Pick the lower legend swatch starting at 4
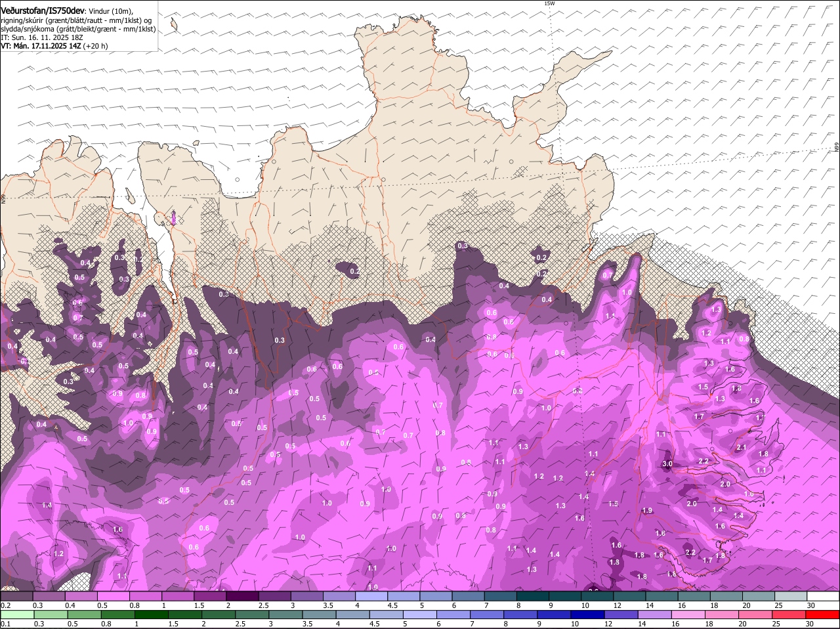Viewport: 840px width, 629px height. point(352,615)
